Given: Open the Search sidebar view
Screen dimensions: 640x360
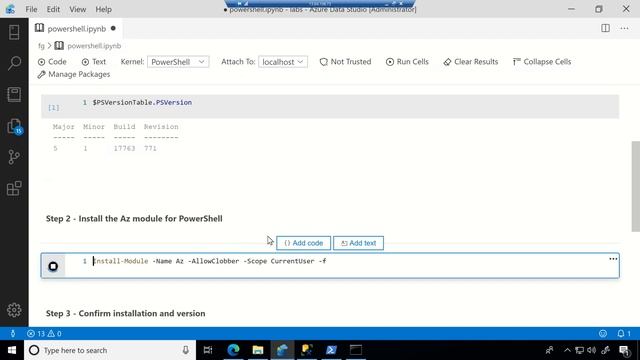Looking at the screenshot, I should [x=14, y=63].
